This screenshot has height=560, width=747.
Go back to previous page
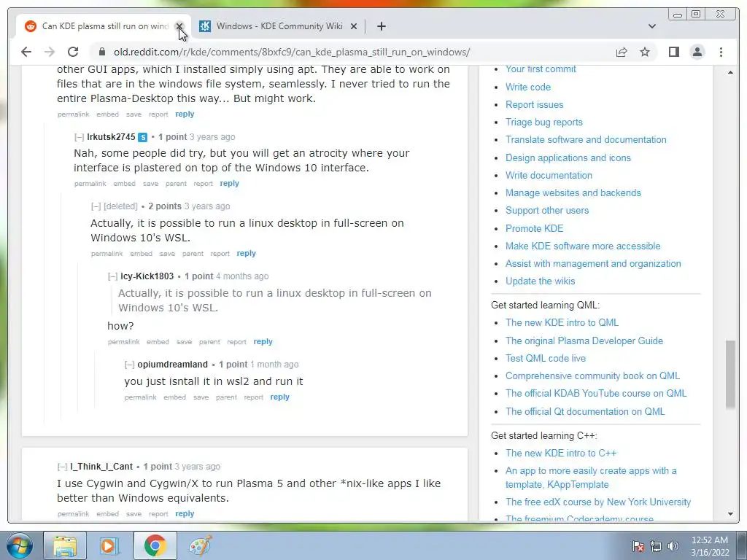point(26,52)
